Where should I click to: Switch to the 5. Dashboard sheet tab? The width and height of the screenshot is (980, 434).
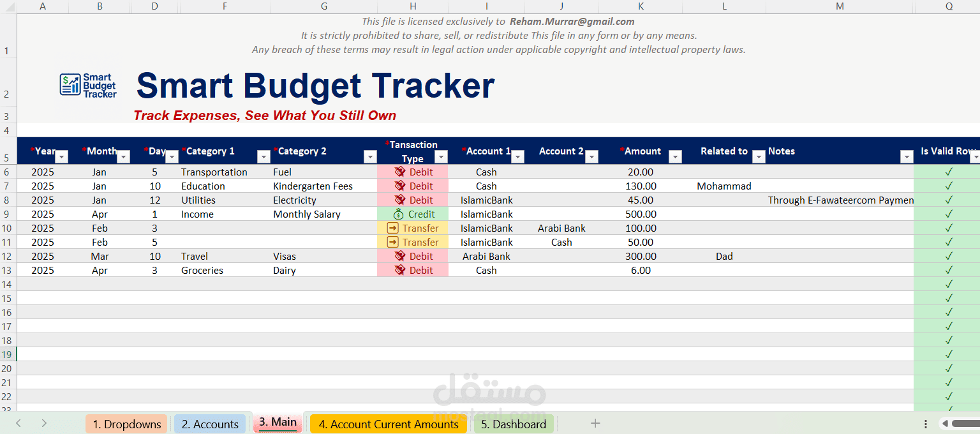(514, 424)
